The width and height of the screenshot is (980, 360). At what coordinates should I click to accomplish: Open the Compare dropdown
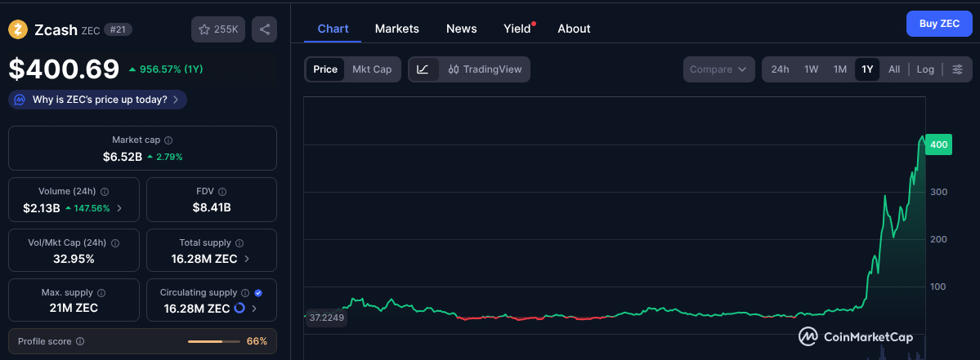point(718,69)
